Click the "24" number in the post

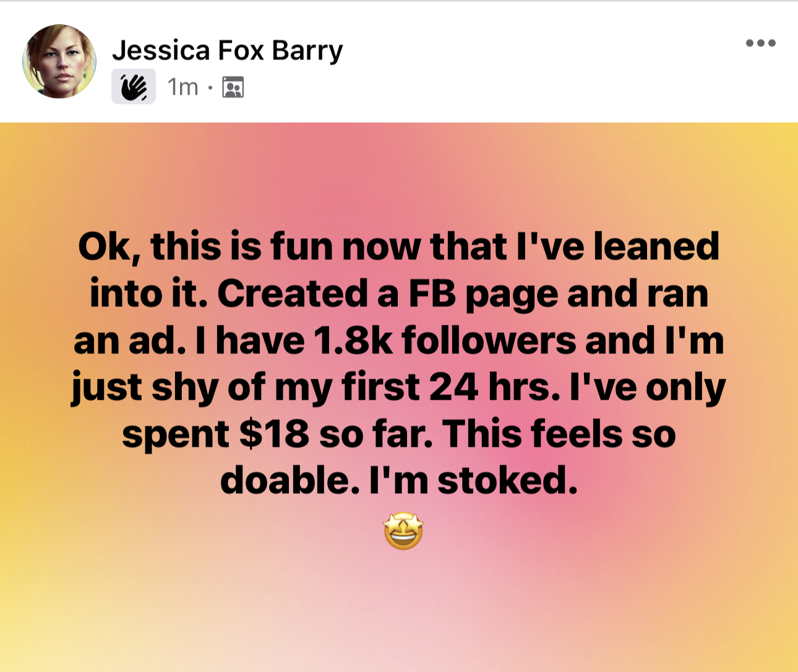(x=453, y=387)
